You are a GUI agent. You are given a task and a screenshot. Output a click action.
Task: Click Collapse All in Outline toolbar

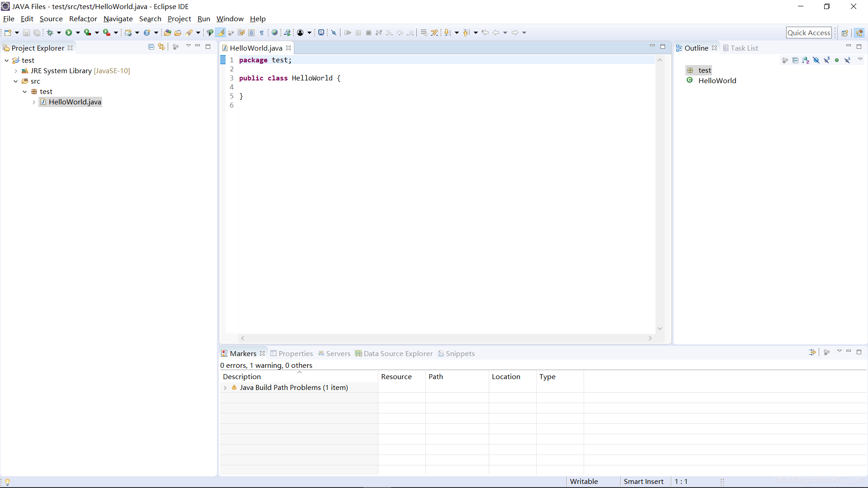[796, 60]
